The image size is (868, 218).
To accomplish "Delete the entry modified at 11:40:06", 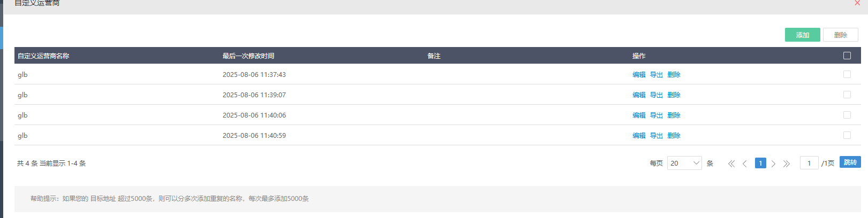I will [674, 115].
